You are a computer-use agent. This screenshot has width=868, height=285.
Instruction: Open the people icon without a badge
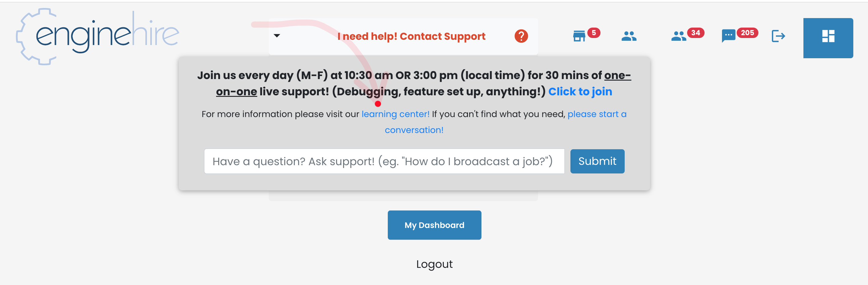[x=629, y=36]
